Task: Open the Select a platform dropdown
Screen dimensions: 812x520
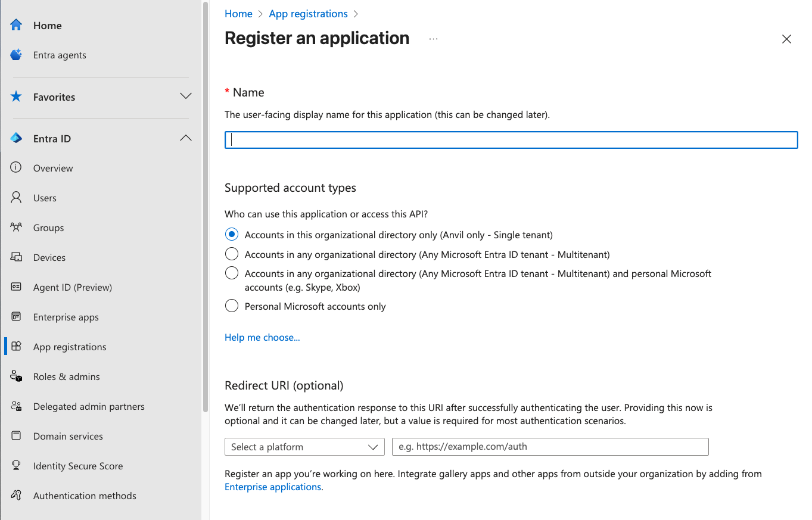Action: click(304, 446)
